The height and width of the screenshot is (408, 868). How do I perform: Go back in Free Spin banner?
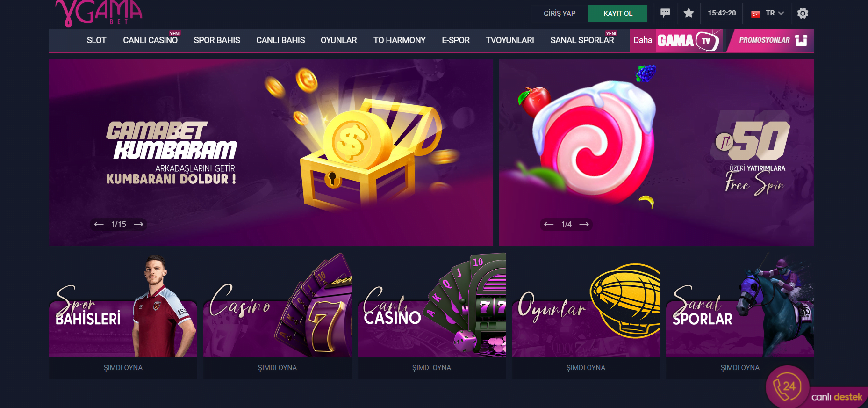[549, 224]
